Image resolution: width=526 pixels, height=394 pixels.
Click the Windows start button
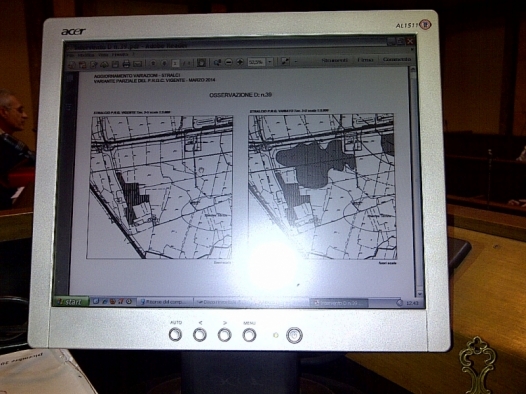coord(71,302)
